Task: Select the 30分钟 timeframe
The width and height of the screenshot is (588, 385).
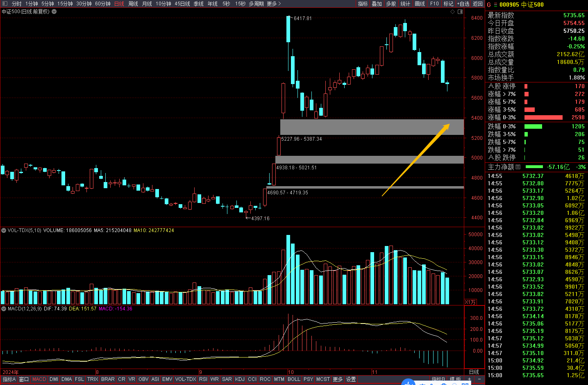Action: coord(84,4)
